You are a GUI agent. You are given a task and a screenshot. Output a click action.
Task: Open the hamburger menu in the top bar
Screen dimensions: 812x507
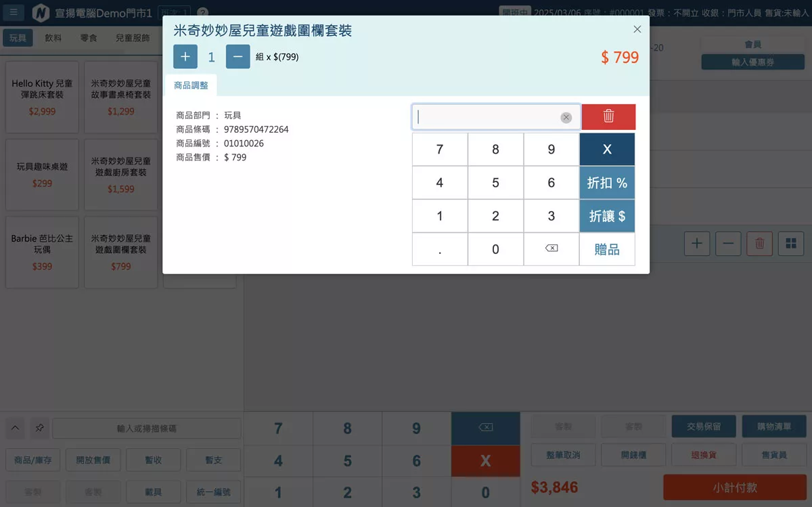(14, 13)
